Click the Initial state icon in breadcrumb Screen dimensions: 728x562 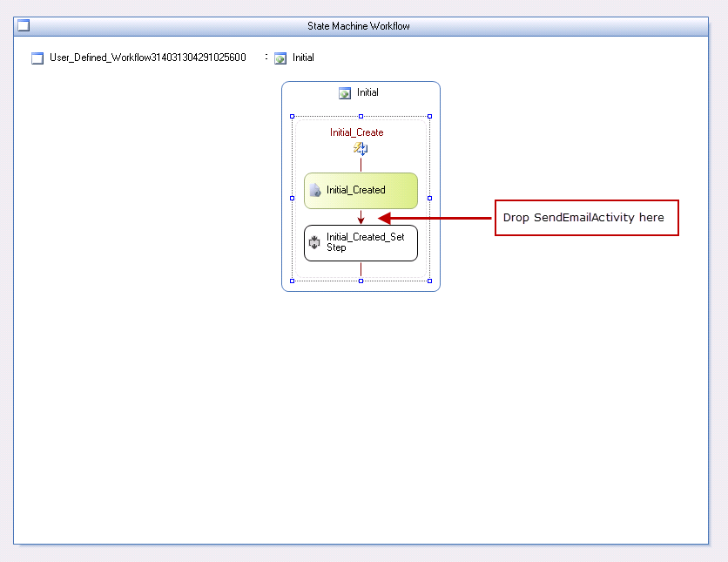(280, 58)
